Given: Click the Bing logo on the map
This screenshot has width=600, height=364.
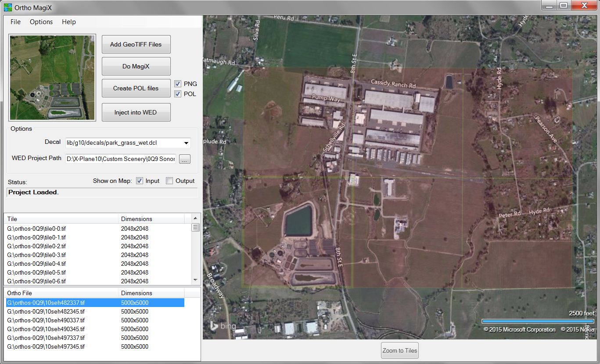Looking at the screenshot, I should [223, 326].
